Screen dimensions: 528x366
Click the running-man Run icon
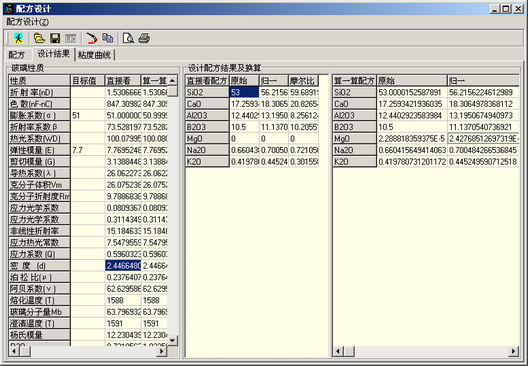(x=19, y=38)
